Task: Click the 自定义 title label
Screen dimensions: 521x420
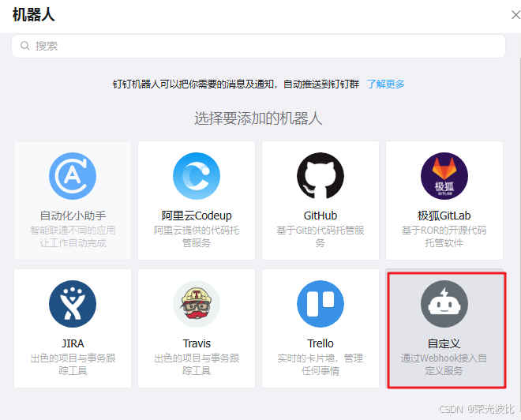Action: pos(444,343)
